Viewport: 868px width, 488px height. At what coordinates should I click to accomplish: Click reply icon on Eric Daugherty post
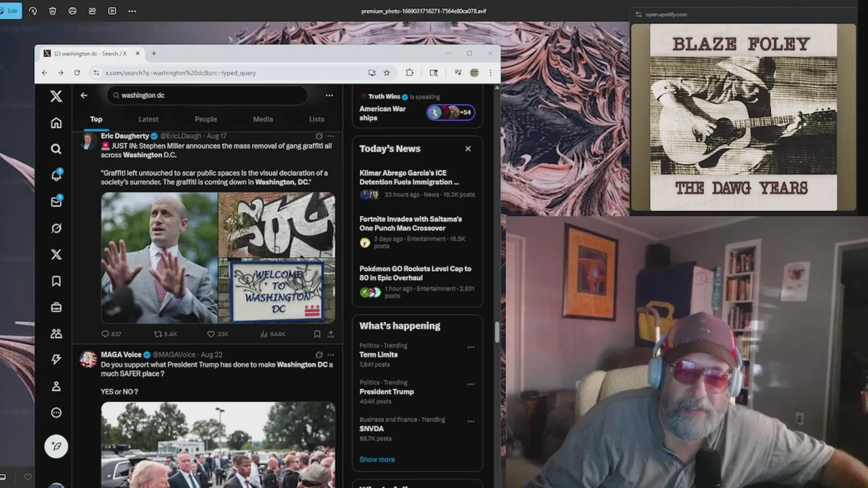click(x=105, y=334)
